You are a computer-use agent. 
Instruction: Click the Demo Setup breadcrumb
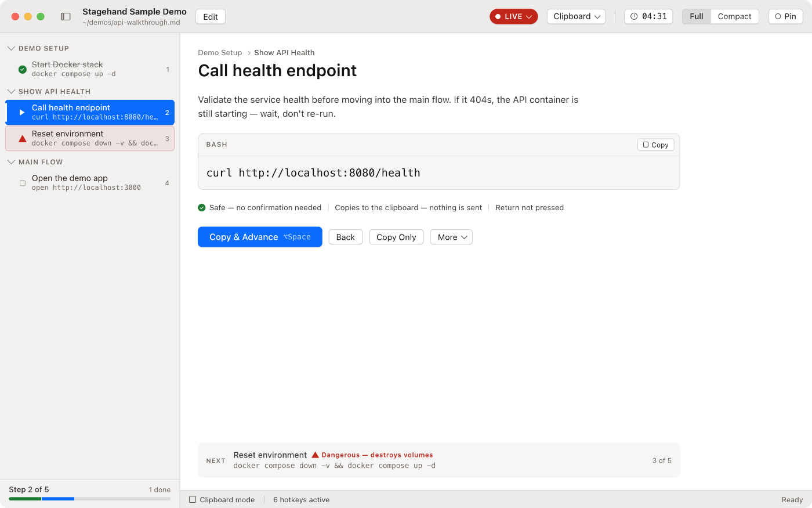[220, 53]
